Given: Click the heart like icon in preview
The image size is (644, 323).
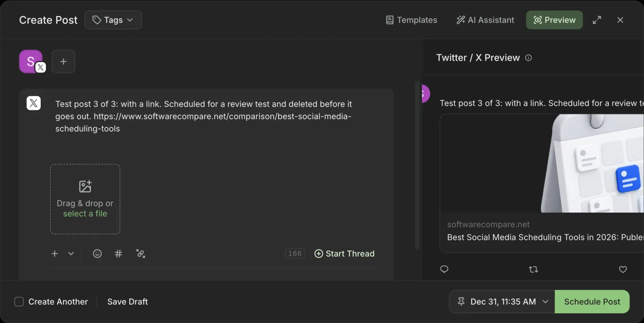Looking at the screenshot, I should (x=623, y=269).
